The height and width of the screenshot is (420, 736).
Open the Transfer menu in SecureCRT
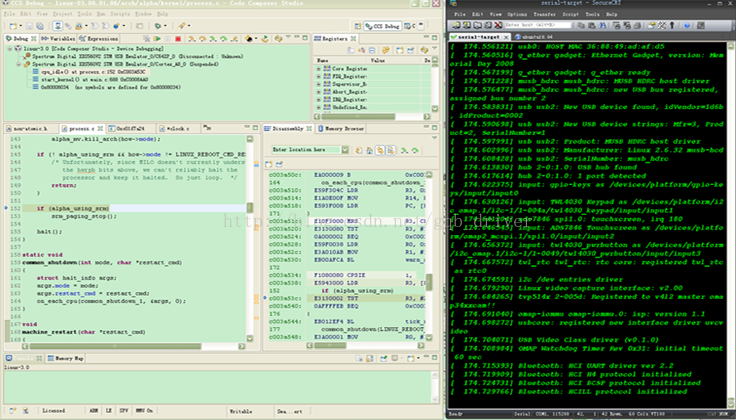pyautogui.click(x=544, y=15)
